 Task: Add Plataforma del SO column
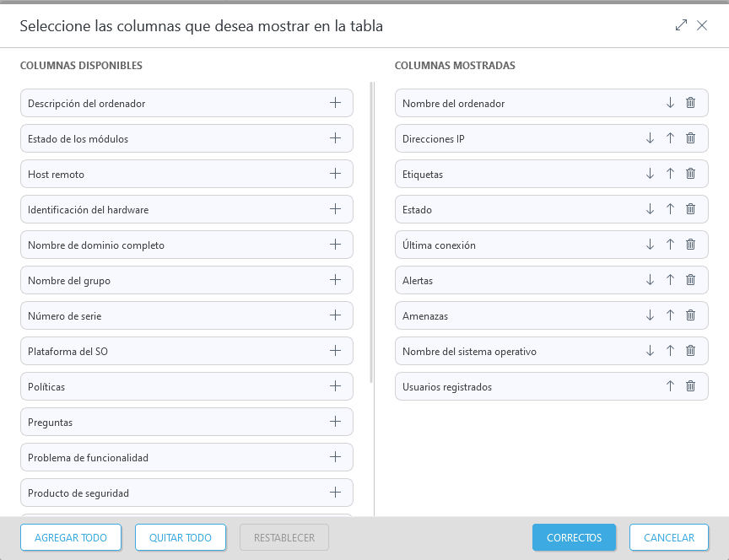point(335,351)
